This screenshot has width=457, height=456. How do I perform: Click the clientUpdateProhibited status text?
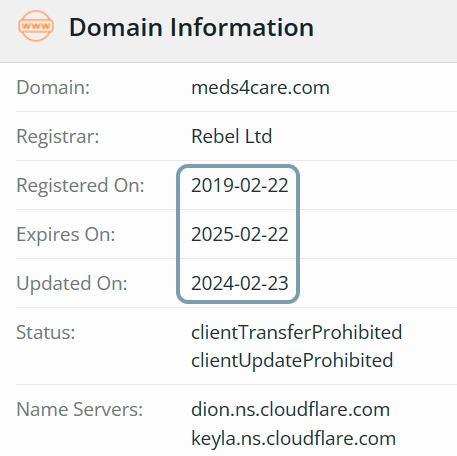[x=292, y=361]
